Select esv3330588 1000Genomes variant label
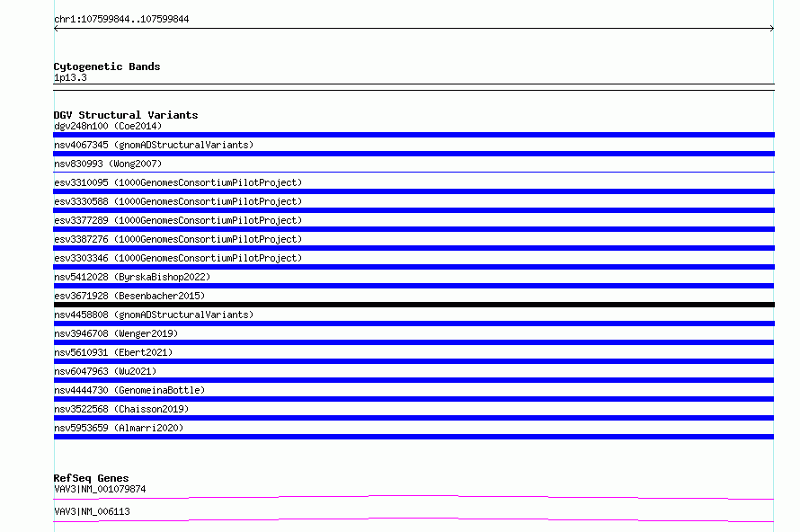Image resolution: width=800 pixels, height=532 pixels. [x=178, y=201]
